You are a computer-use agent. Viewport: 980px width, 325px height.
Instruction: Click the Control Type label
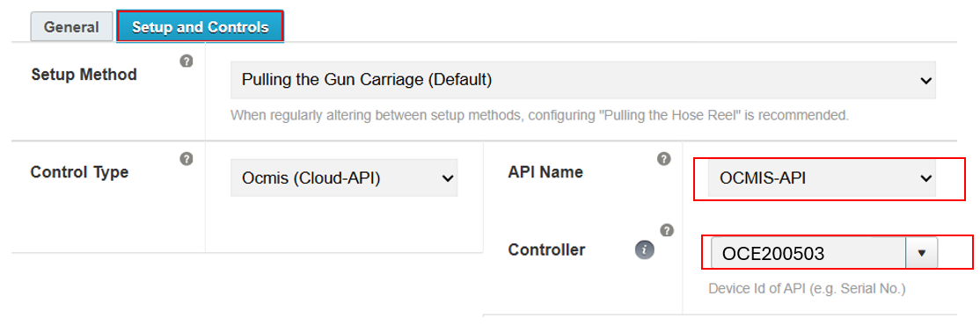[79, 171]
